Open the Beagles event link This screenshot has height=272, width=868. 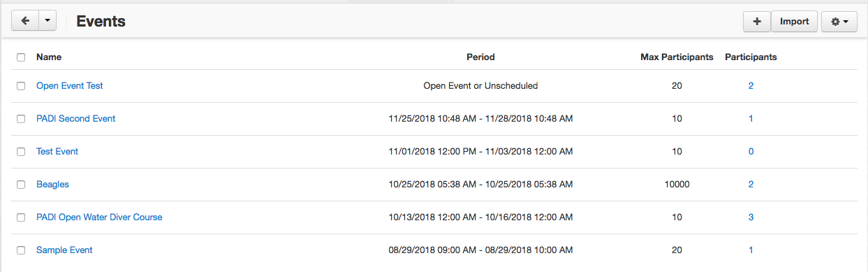(x=52, y=185)
